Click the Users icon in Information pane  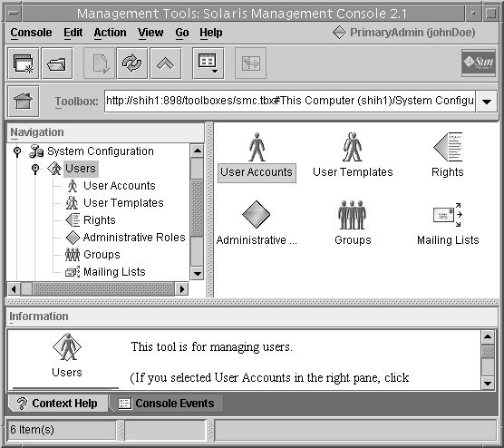coord(67,347)
